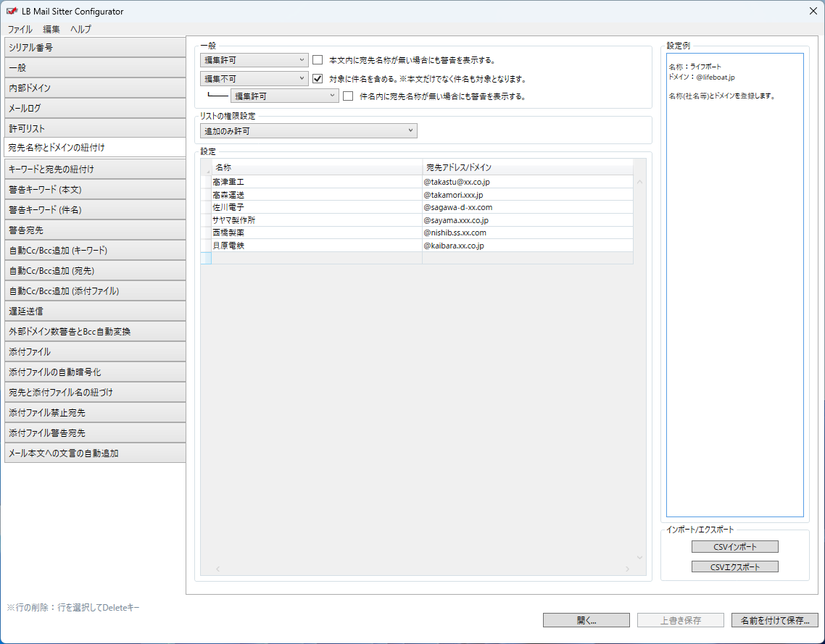Toggle warning when subject lacks recipient name
This screenshot has height=644, width=825.
348,96
